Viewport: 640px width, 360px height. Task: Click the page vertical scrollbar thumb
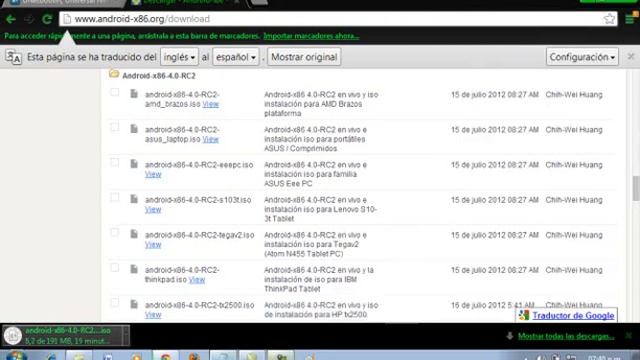636,188
